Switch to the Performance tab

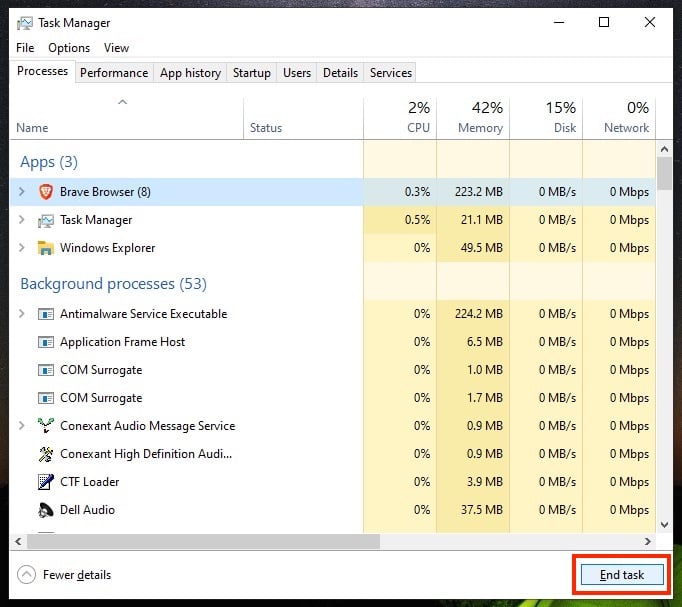click(114, 73)
